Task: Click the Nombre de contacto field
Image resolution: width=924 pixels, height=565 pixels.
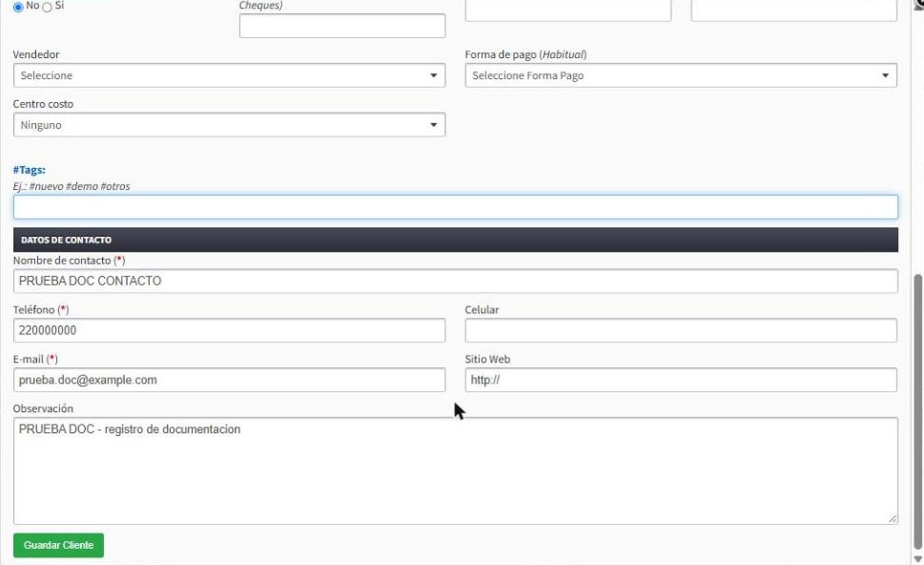Action: tap(456, 281)
